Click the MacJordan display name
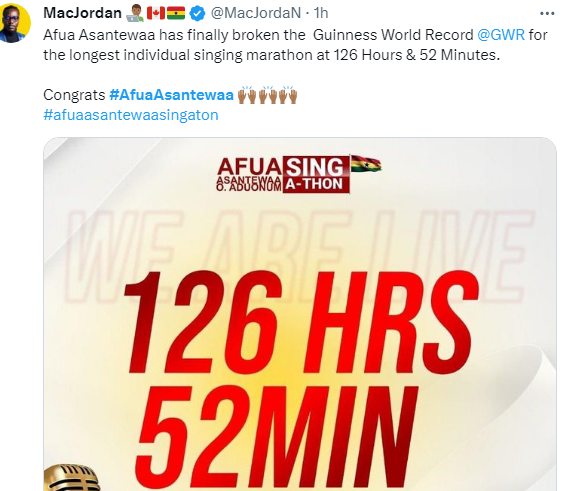Image resolution: width=572 pixels, height=491 pixels. (82, 13)
